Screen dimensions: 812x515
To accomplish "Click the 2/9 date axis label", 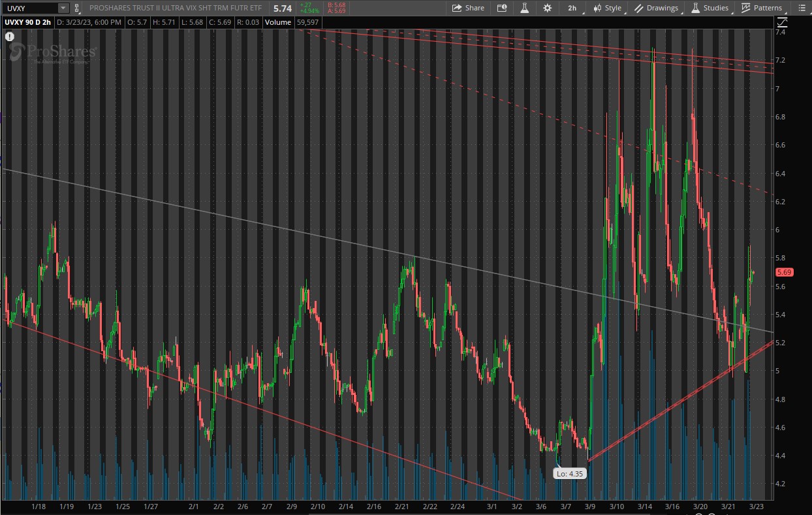I will click(x=290, y=507).
